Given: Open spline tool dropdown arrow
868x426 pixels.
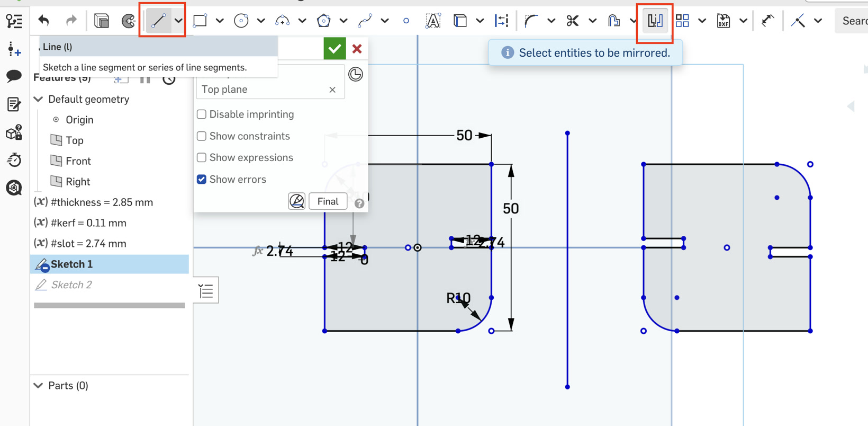Looking at the screenshot, I should [385, 21].
